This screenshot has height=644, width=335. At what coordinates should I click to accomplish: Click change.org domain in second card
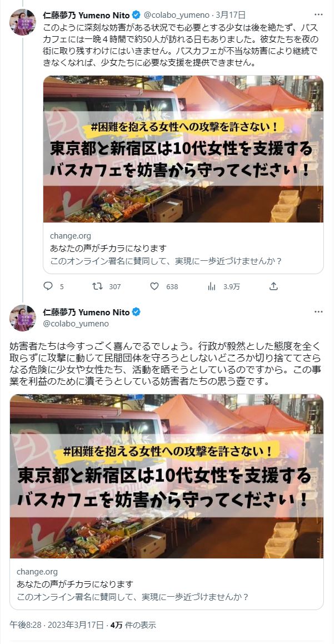coord(37,572)
